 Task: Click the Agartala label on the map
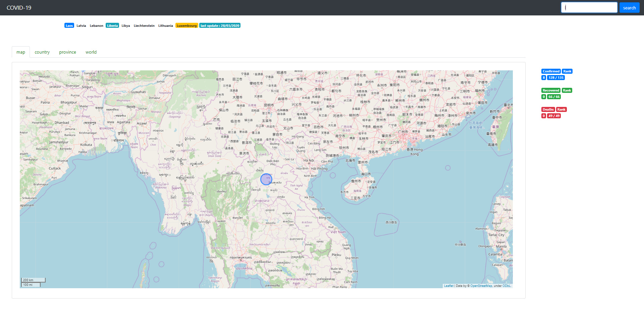coord(123,122)
